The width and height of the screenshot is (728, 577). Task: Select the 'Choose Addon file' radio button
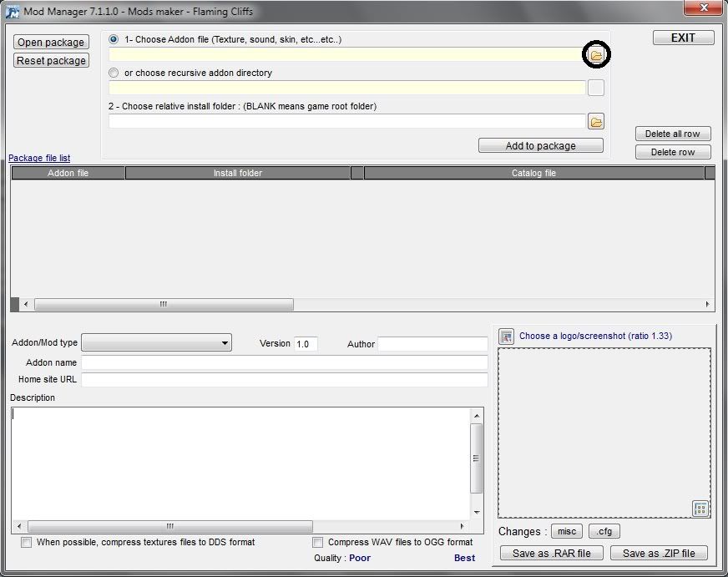click(x=114, y=39)
